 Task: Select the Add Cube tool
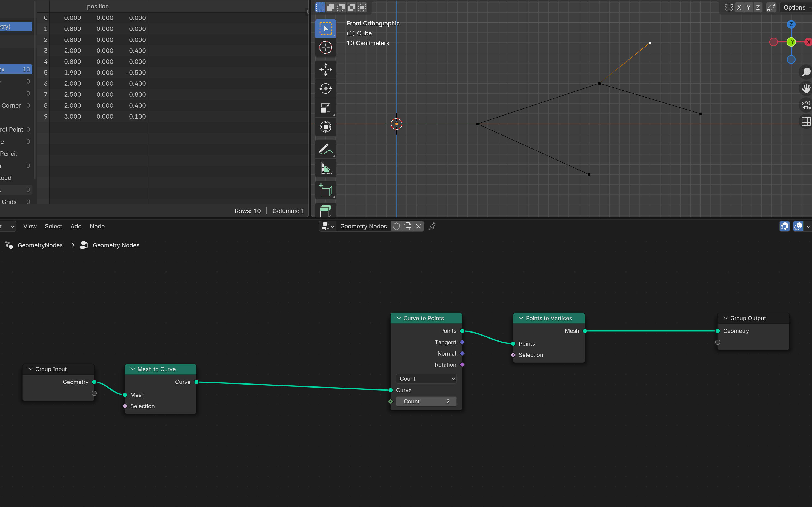pyautogui.click(x=325, y=190)
